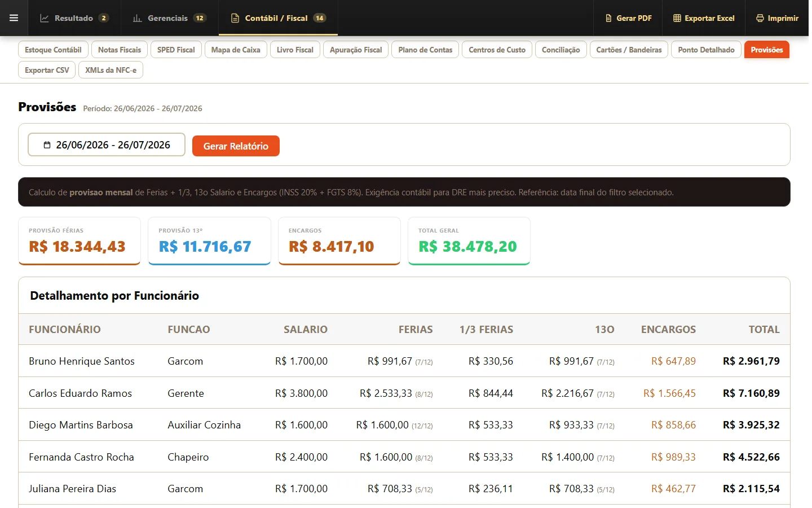View Apuração Fiscal
Screen dimensions: 812x508
[x=356, y=50]
